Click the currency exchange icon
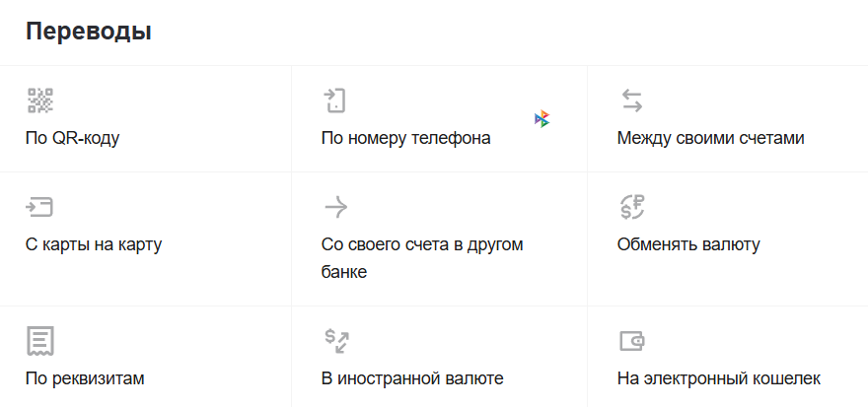Viewport: 868px width, 407px height. [631, 207]
